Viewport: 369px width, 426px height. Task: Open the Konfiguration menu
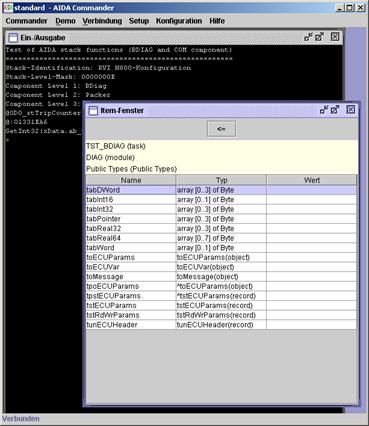[x=179, y=21]
